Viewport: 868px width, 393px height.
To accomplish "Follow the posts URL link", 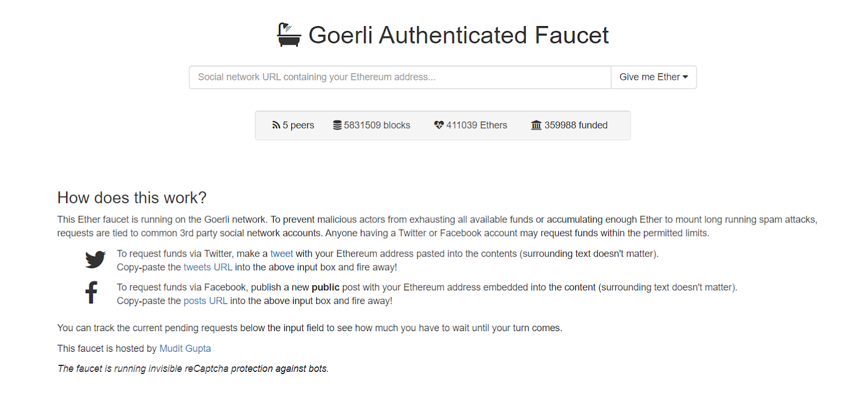I will 206,301.
